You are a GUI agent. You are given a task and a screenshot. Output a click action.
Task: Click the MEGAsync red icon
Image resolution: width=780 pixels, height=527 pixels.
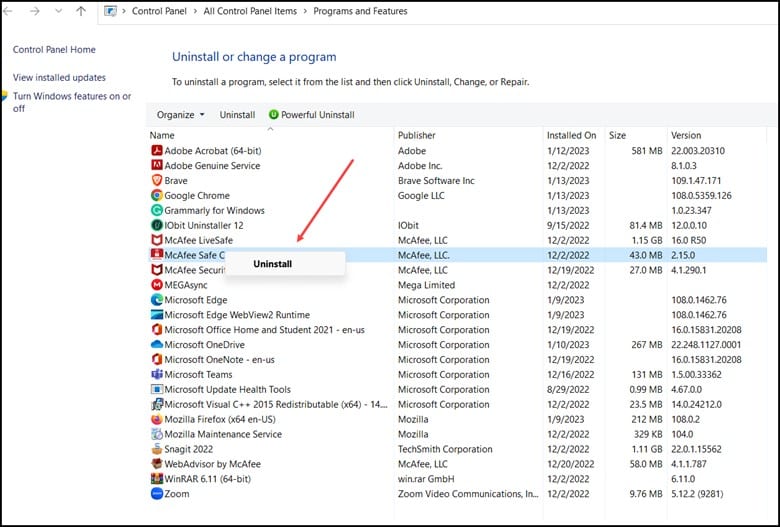click(157, 285)
